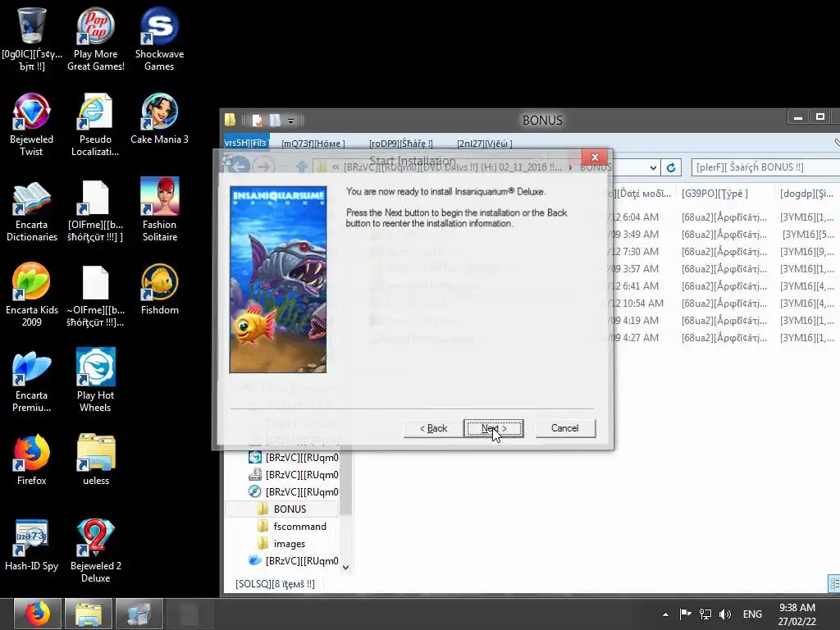Viewport: 840px width, 630px height.
Task: Sort by Date modified column header
Action: tap(643, 194)
